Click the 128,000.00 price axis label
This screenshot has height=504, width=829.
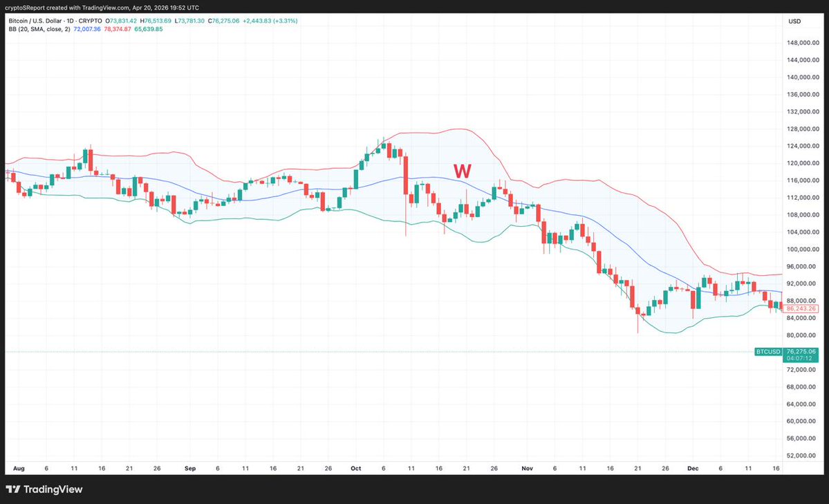tap(803, 129)
